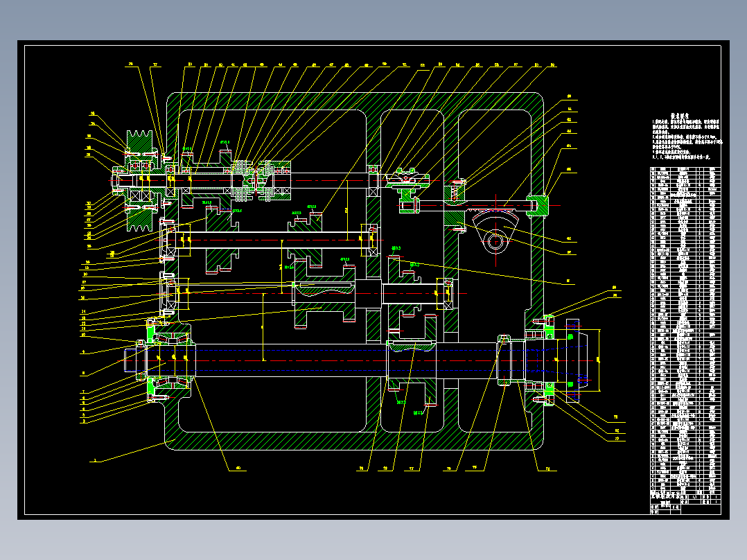The width and height of the screenshot is (747, 560).
Task: Select part balloon label 44 along the top
Action: (x=280, y=65)
